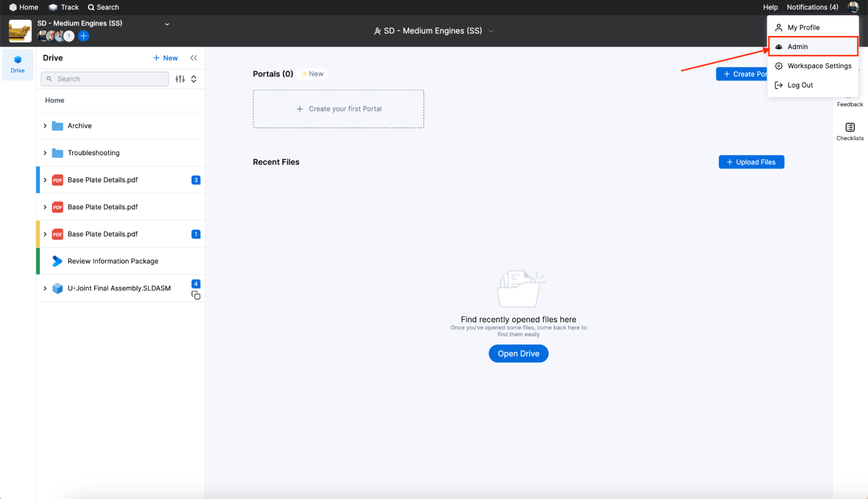Viewport: 868px width, 499px height.
Task: Expand the Archive folder
Action: click(x=45, y=125)
